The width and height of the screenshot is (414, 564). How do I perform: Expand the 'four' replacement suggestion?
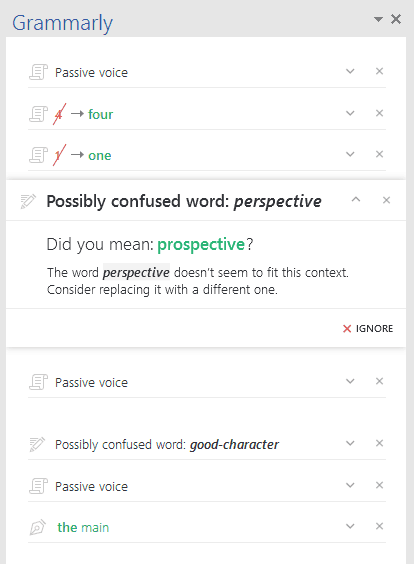click(x=350, y=113)
